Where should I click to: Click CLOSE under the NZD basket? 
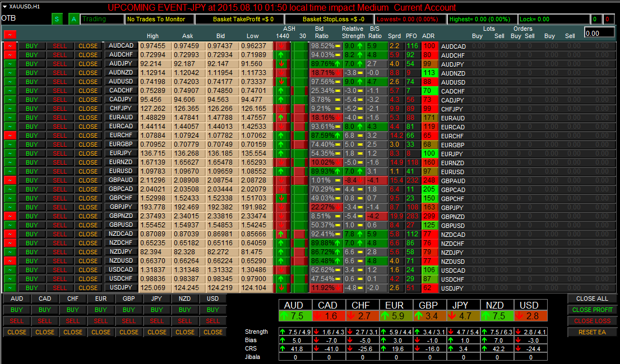[x=185, y=332]
